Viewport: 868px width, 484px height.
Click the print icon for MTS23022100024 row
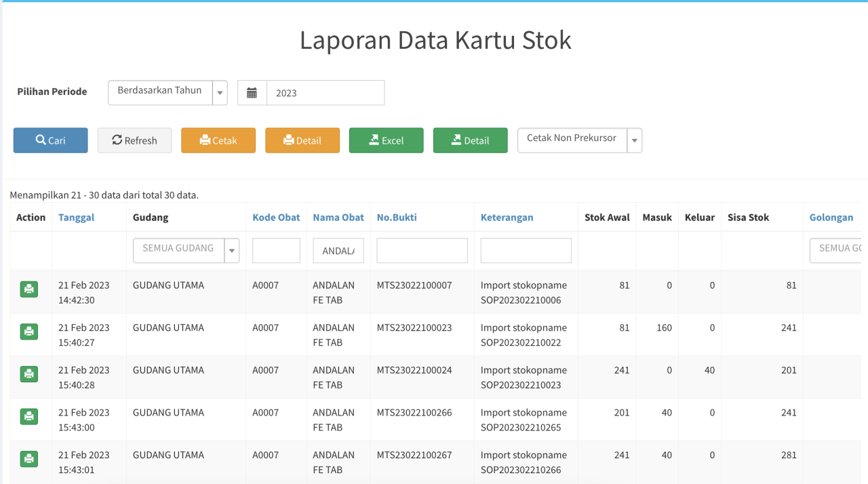pyautogui.click(x=29, y=374)
